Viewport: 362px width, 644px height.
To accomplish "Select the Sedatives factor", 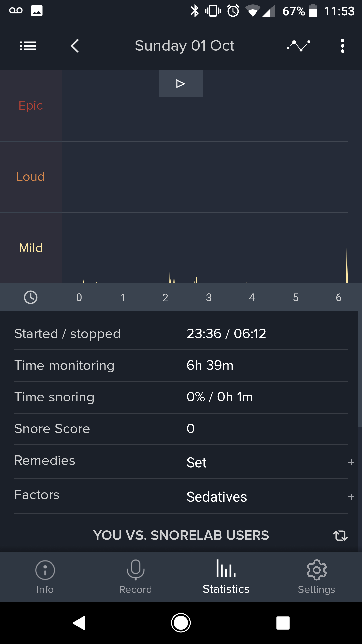I will pos(216,496).
